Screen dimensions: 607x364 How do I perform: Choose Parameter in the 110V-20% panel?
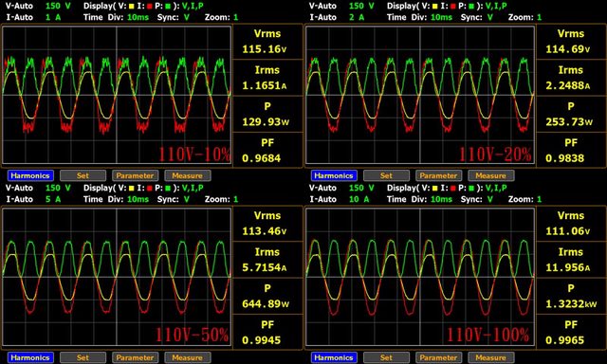click(438, 175)
